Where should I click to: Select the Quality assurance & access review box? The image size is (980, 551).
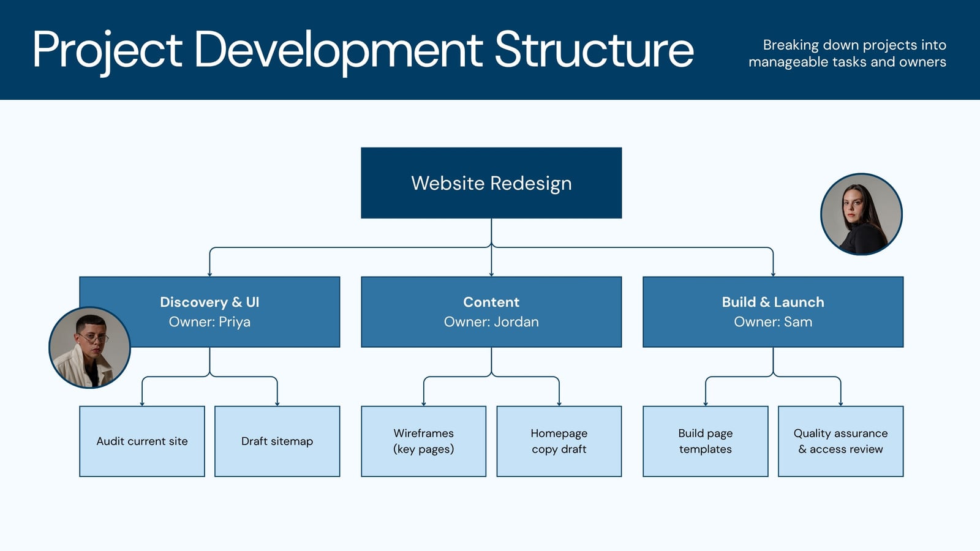[840, 441]
